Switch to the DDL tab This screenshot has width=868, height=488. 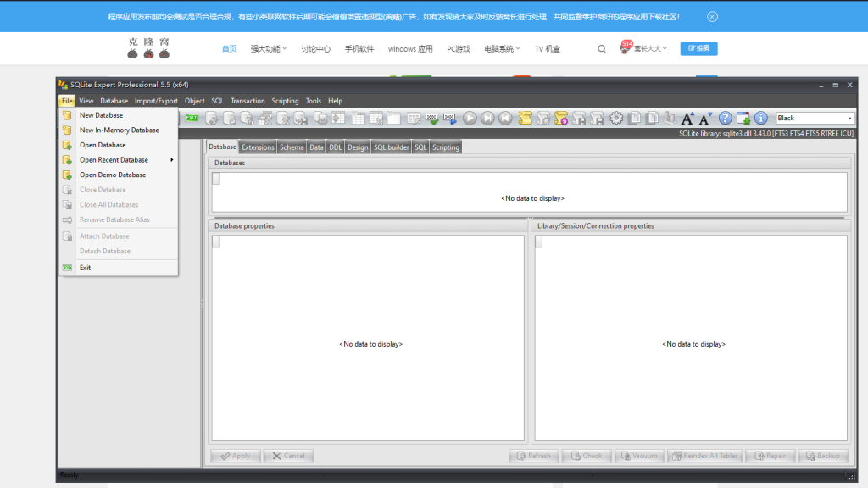336,147
